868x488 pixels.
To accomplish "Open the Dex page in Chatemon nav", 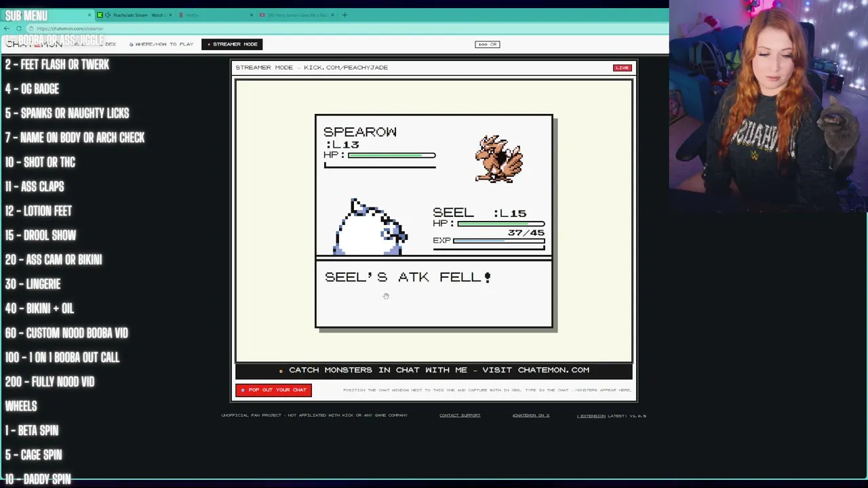I will pyautogui.click(x=110, y=44).
